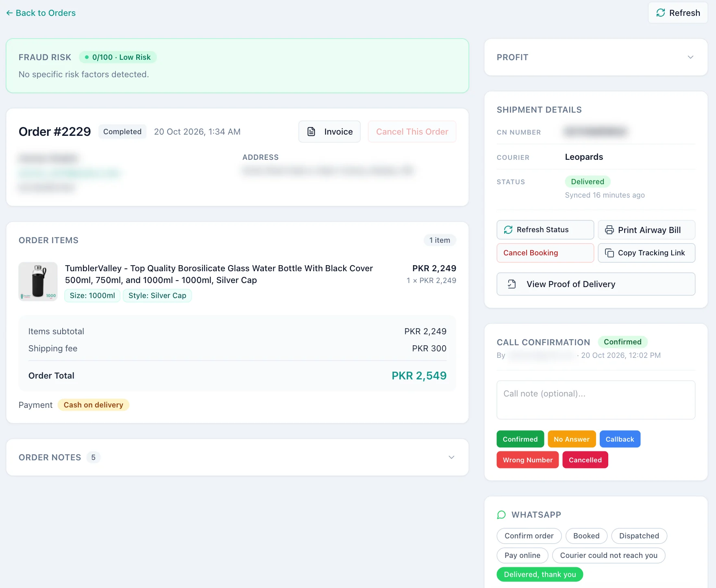Click Print Airway Bill button
This screenshot has width=716, height=588.
click(646, 230)
